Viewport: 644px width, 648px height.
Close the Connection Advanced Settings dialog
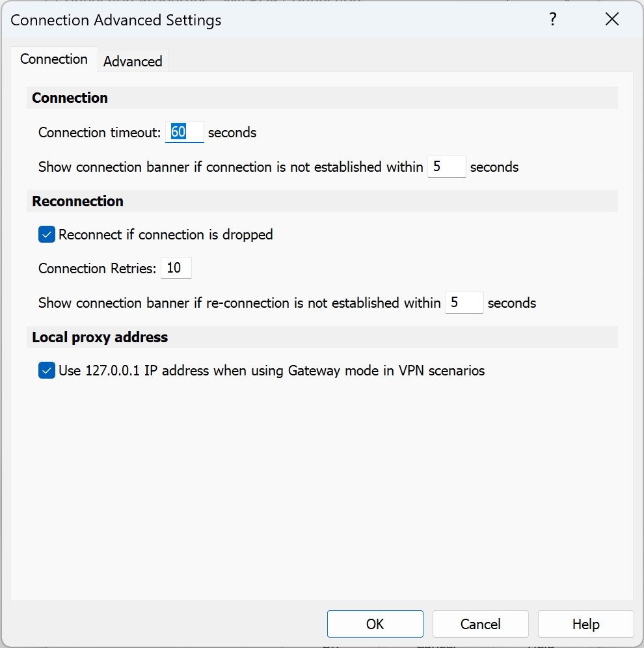(x=611, y=20)
